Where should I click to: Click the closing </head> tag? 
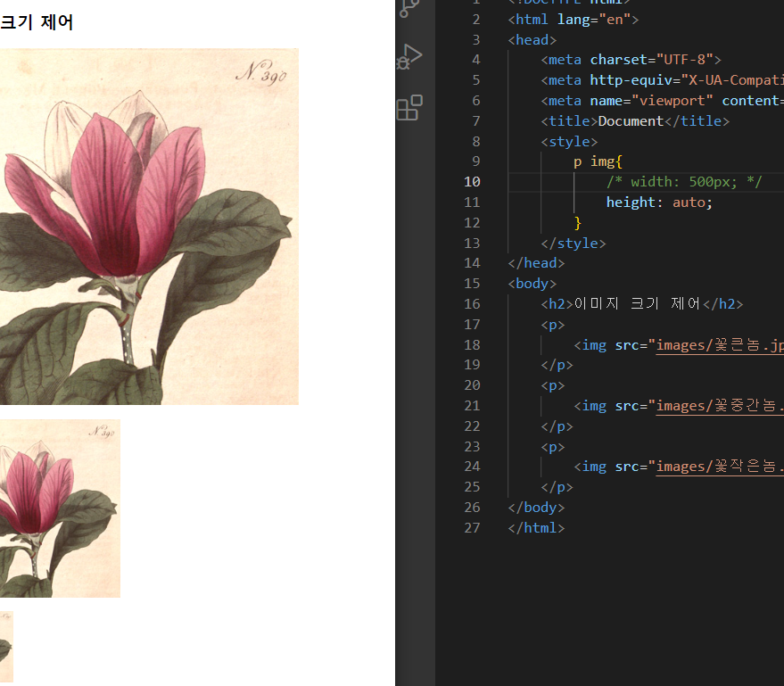(x=536, y=263)
